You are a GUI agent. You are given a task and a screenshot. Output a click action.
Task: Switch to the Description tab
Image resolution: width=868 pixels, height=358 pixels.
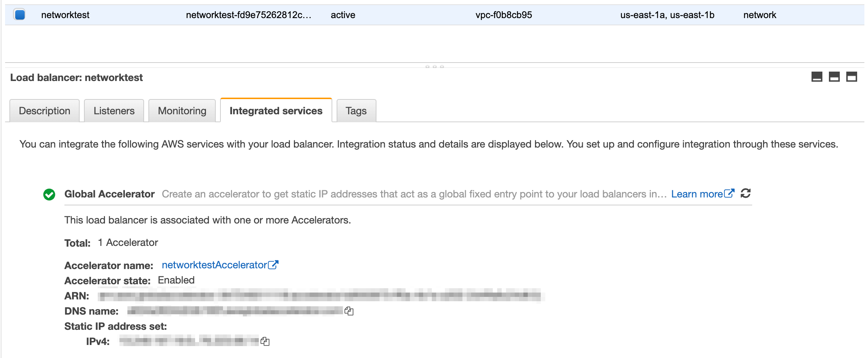[45, 111]
